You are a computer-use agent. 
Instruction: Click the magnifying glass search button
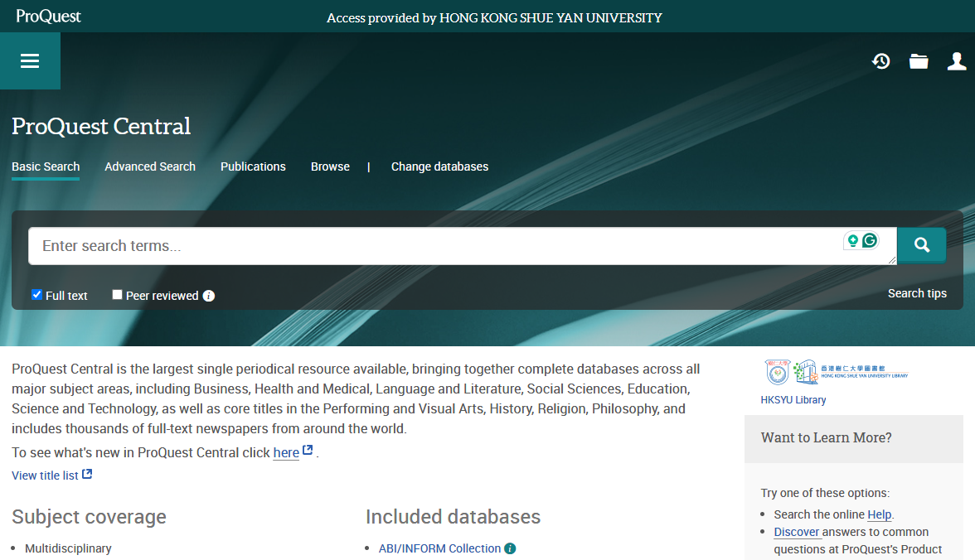[x=921, y=245]
